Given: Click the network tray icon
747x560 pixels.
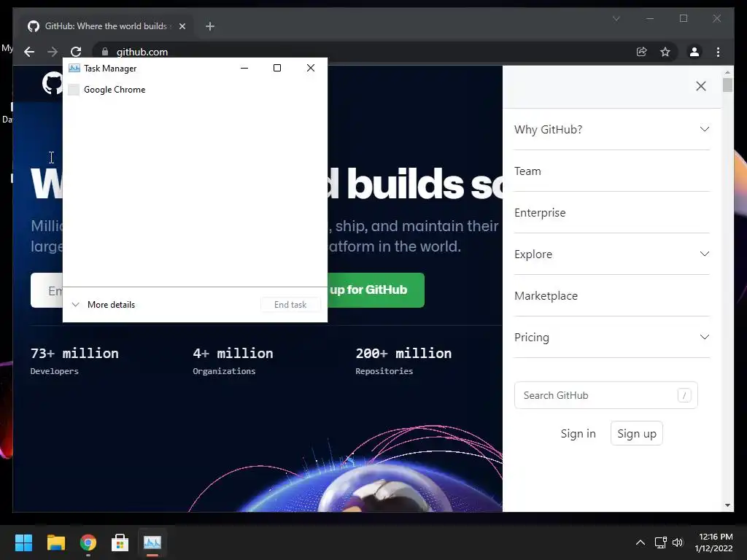Looking at the screenshot, I should click(660, 542).
